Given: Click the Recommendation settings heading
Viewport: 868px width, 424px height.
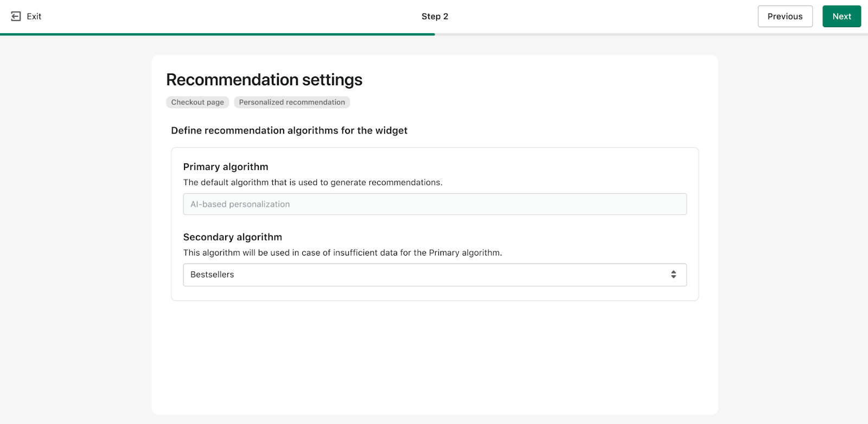Looking at the screenshot, I should click(264, 80).
